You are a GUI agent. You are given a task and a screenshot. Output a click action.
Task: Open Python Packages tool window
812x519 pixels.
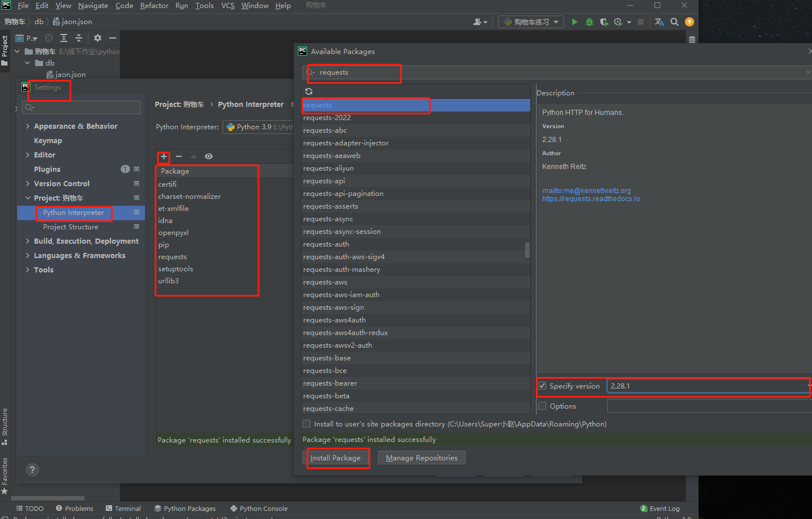(x=185, y=509)
